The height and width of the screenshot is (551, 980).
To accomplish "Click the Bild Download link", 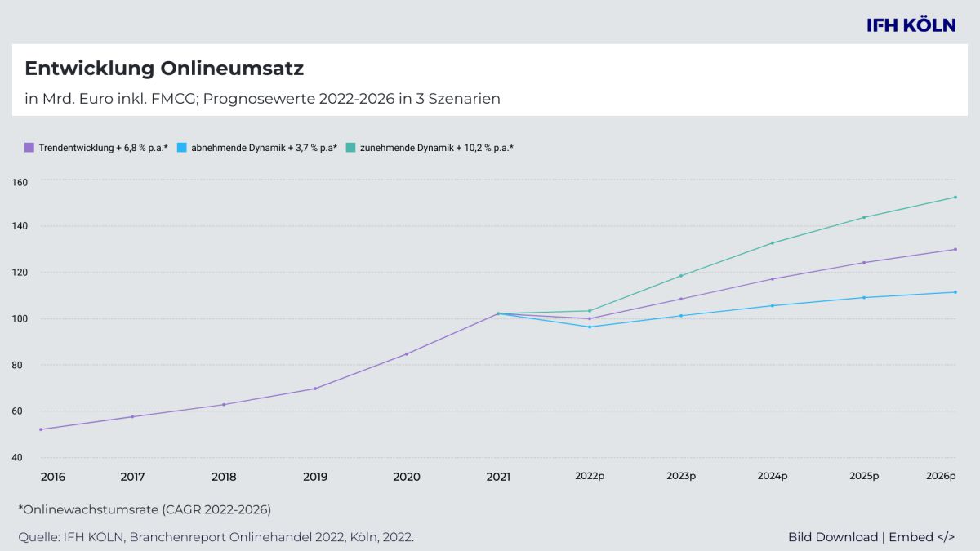I will tap(832, 536).
